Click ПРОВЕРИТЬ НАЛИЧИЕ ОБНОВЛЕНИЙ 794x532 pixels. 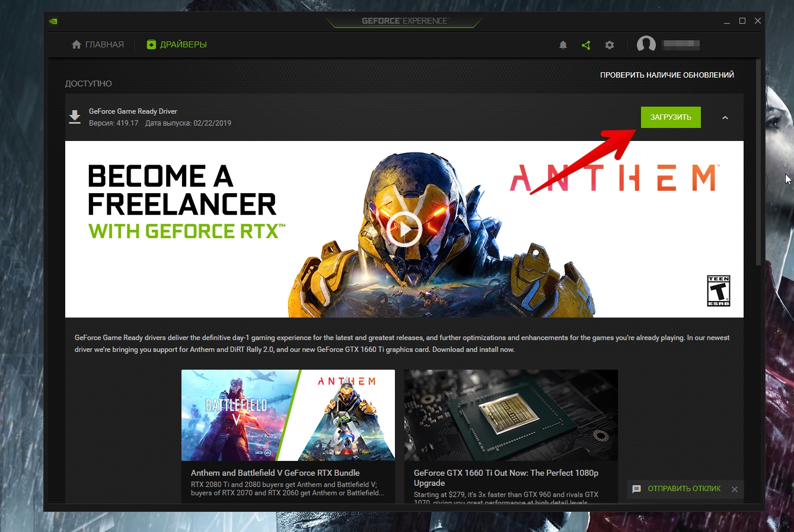click(x=667, y=75)
